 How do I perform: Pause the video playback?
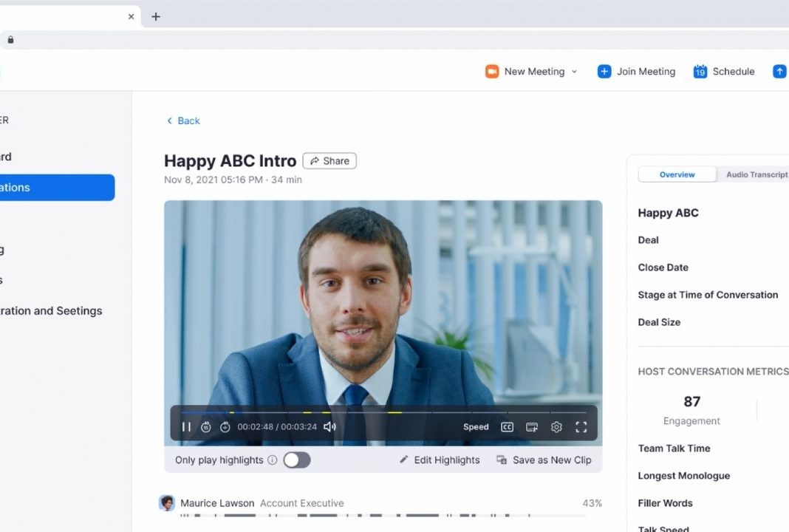click(186, 427)
